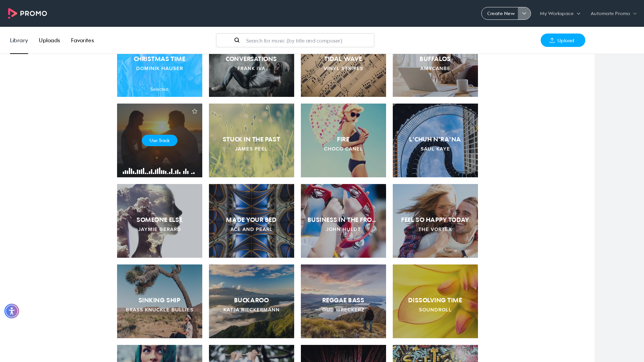Click the Katja Rieckermann composer name
The width and height of the screenshot is (644, 362).
pyautogui.click(x=251, y=310)
